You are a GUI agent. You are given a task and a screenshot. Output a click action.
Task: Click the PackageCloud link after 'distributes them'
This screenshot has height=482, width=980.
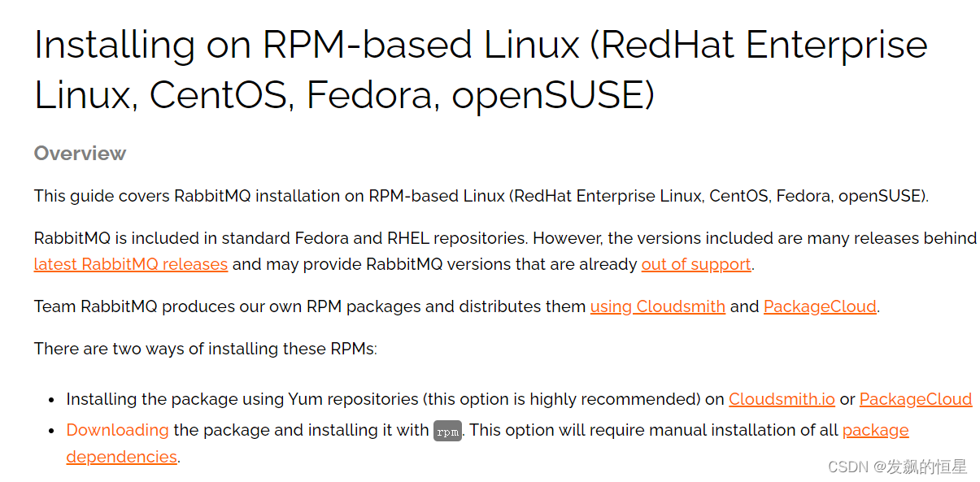click(820, 306)
